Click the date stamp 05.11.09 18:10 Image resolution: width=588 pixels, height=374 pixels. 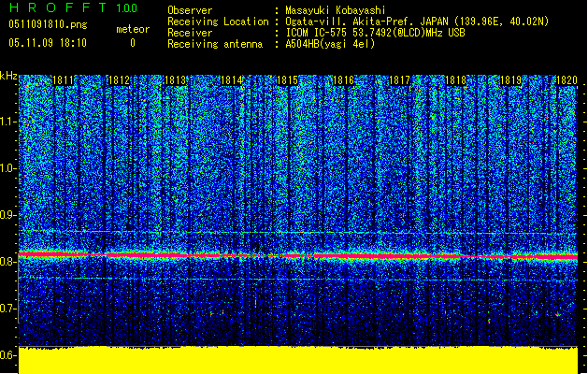(x=48, y=43)
